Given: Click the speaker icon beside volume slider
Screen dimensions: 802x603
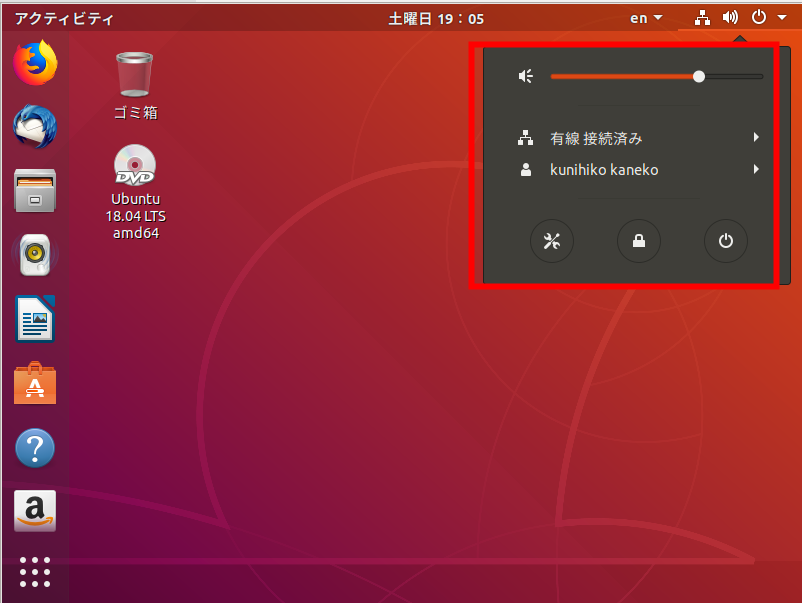Looking at the screenshot, I should (525, 76).
